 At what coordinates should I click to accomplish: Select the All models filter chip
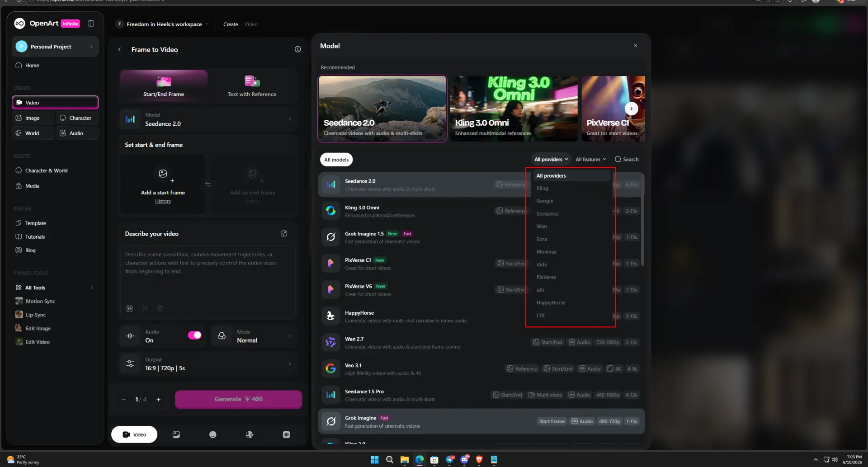pos(336,160)
